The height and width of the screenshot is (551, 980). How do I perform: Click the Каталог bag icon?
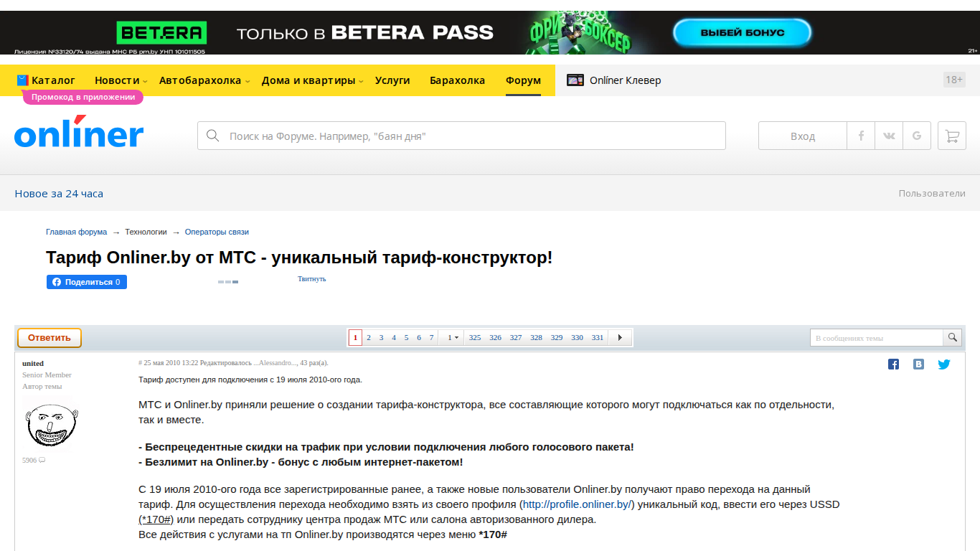pos(23,80)
